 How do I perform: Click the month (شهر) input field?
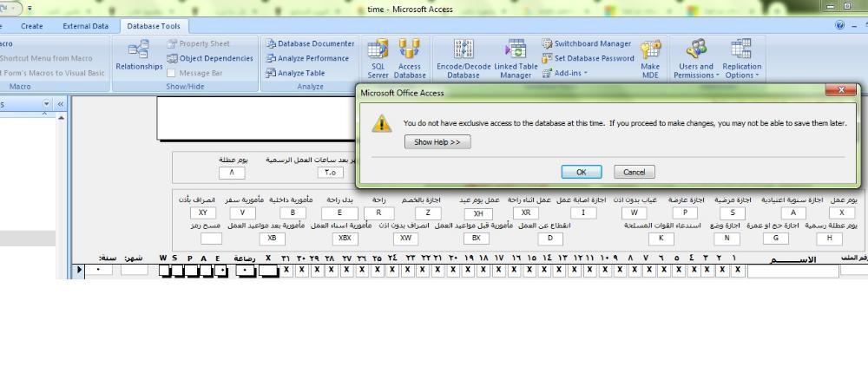135,270
